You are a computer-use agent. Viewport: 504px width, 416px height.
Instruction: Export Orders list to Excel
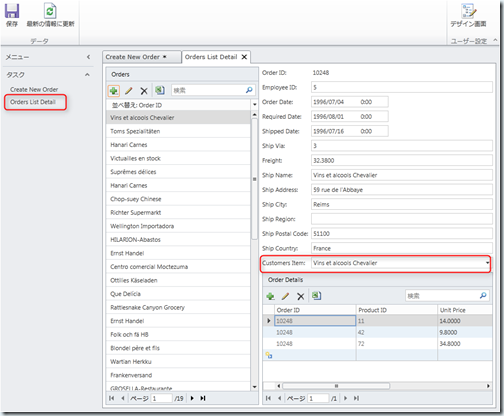(160, 90)
